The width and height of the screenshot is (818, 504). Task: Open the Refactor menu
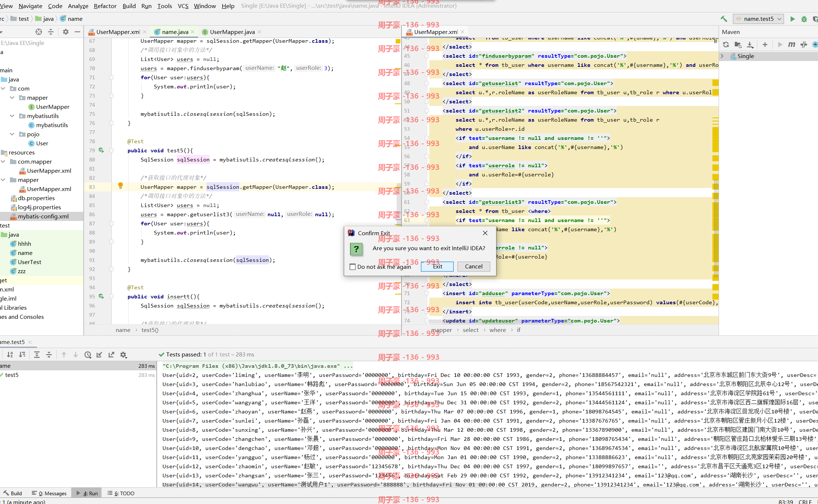(x=105, y=6)
